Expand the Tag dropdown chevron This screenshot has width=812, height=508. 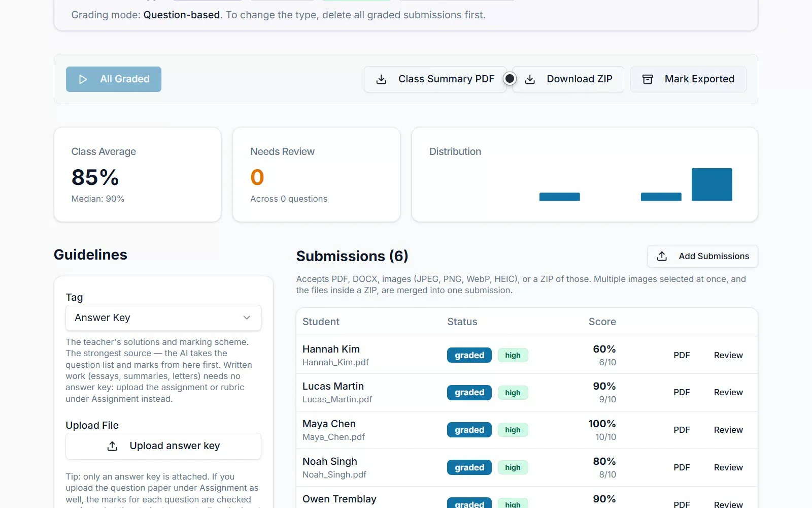click(x=247, y=317)
